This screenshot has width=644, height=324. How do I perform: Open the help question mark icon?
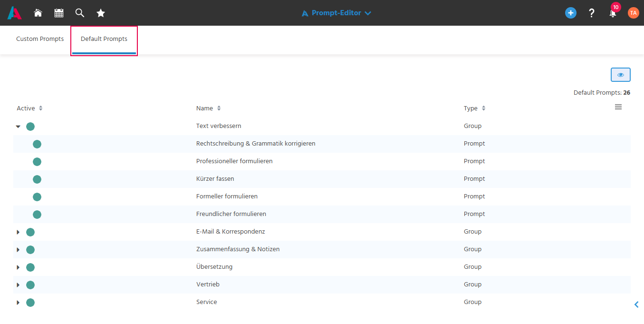pyautogui.click(x=592, y=13)
